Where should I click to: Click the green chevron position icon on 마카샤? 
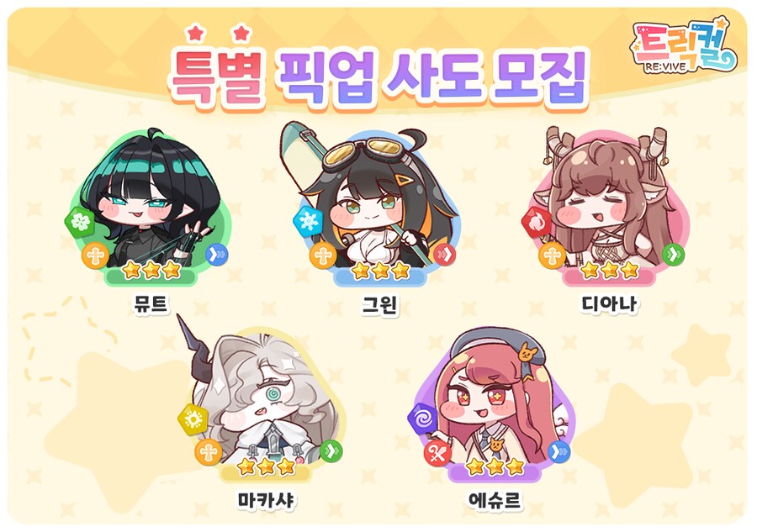331,451
